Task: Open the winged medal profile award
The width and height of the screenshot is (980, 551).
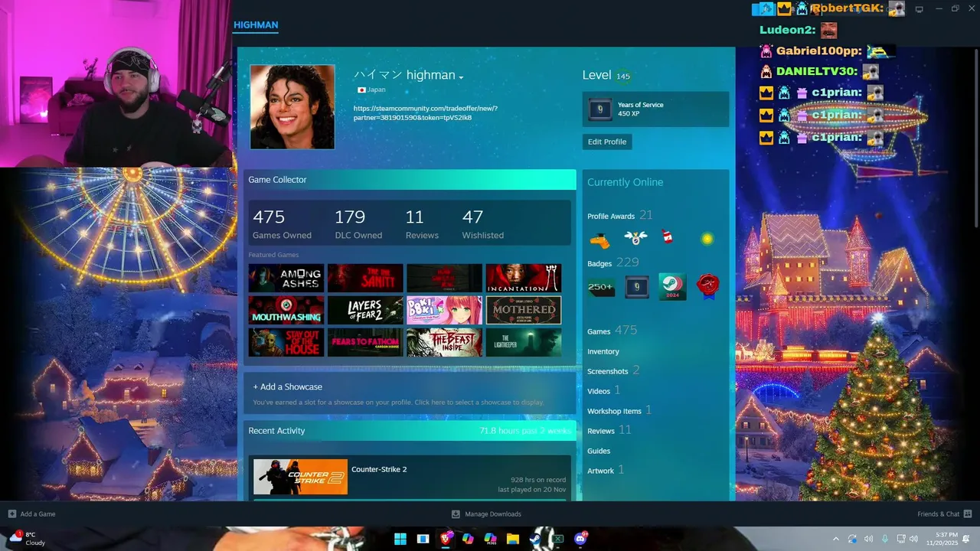Action: [635, 238]
